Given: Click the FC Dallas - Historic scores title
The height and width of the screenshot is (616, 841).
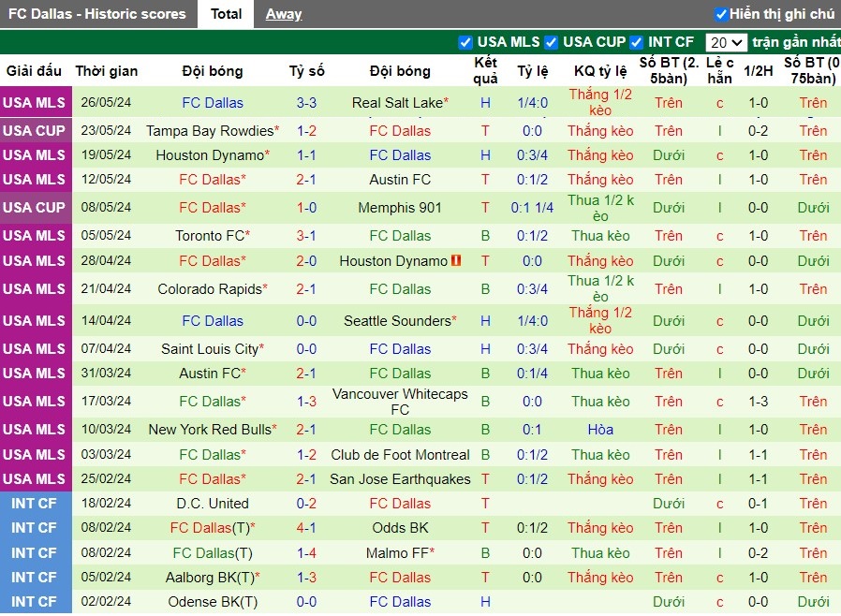Looking at the screenshot, I should [x=97, y=14].
